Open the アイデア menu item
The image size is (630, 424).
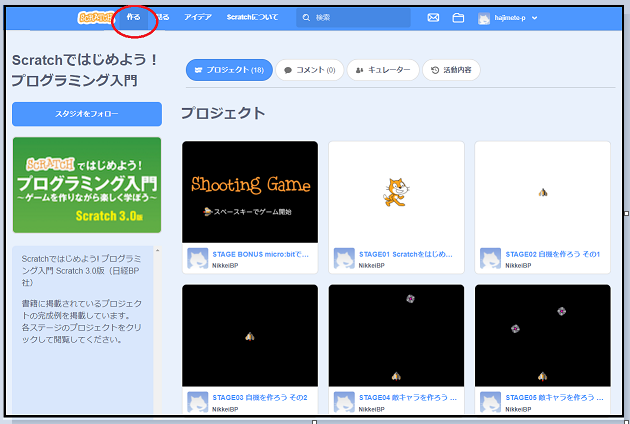click(x=198, y=17)
